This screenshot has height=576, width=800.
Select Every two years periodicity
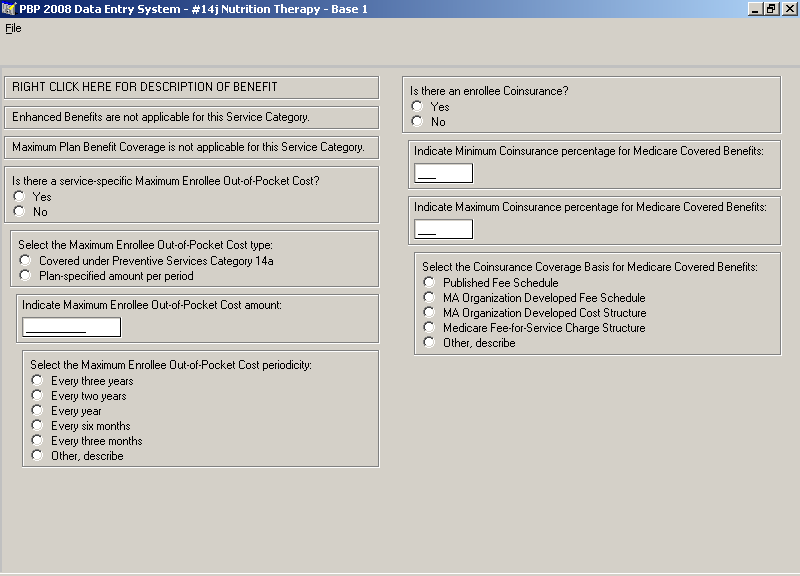[37, 395]
